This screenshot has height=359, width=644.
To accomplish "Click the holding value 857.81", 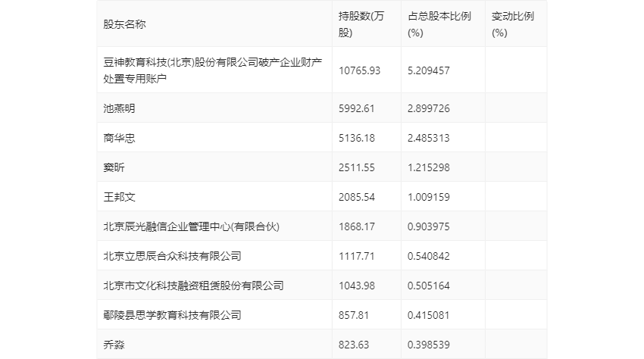I will [x=354, y=316].
